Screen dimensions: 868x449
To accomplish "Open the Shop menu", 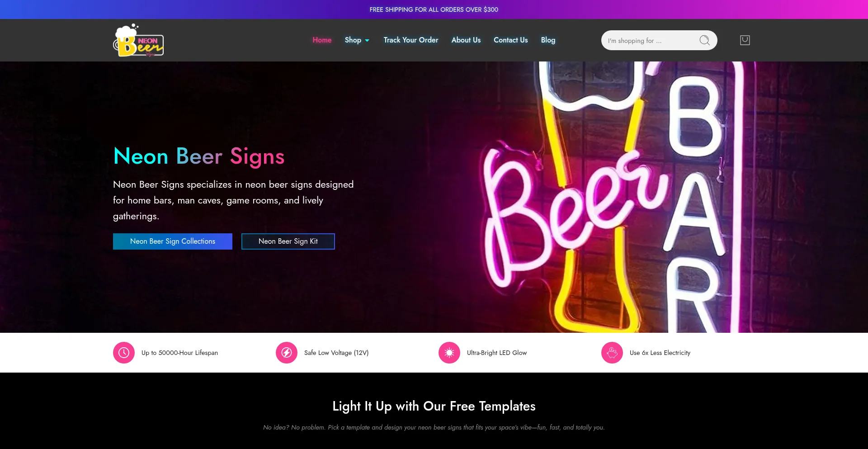I will click(353, 40).
